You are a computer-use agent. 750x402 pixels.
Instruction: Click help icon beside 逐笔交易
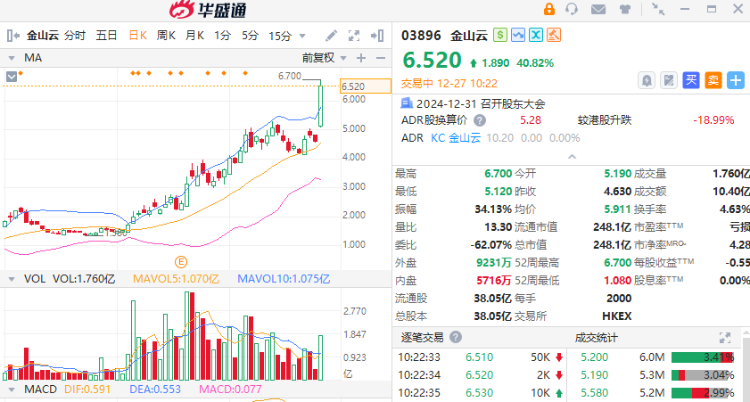click(456, 337)
